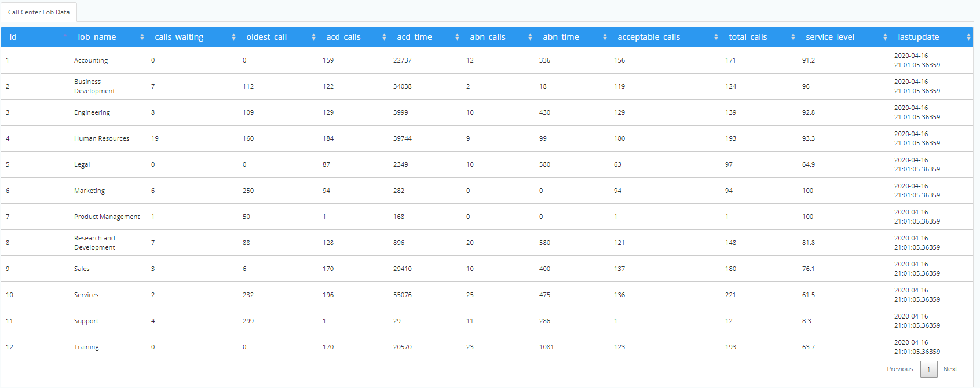
Task: Click sort arrows beside lob_name column
Action: click(x=142, y=37)
